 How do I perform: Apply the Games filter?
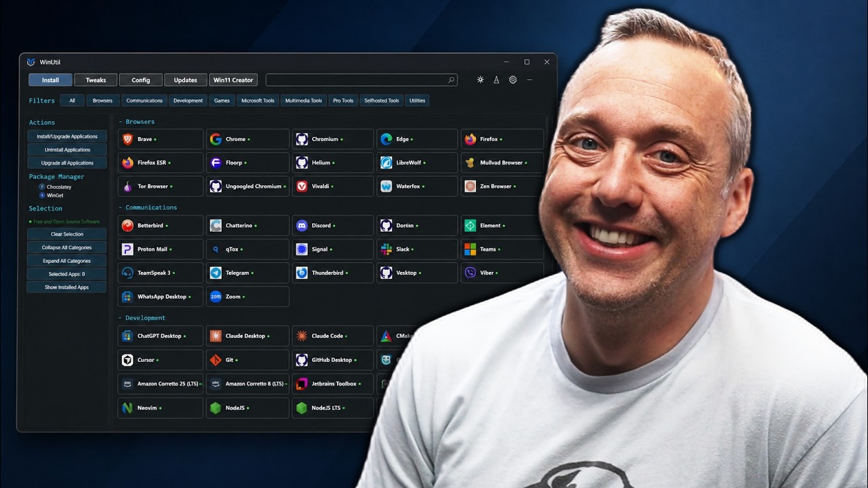point(222,100)
